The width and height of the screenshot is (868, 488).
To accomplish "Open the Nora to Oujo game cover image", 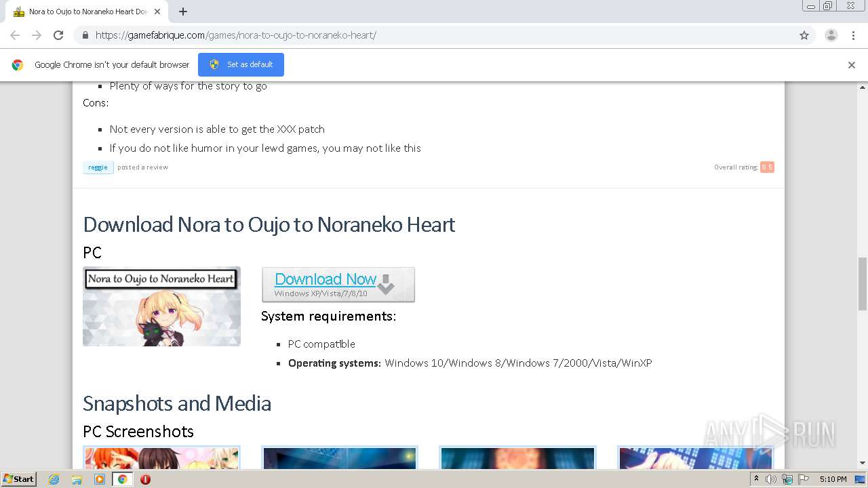I will click(x=161, y=306).
